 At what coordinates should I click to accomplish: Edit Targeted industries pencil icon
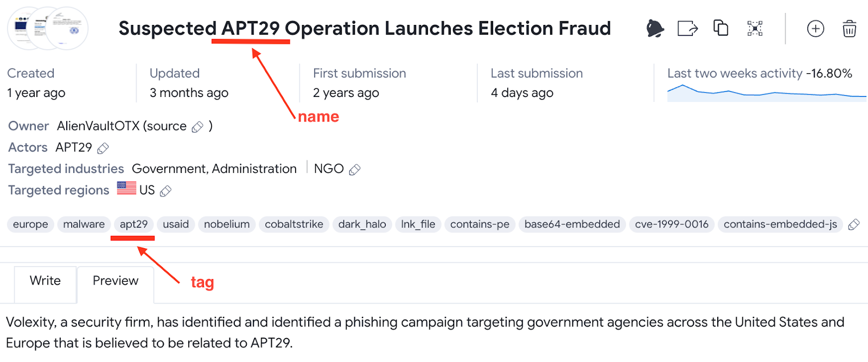point(355,170)
